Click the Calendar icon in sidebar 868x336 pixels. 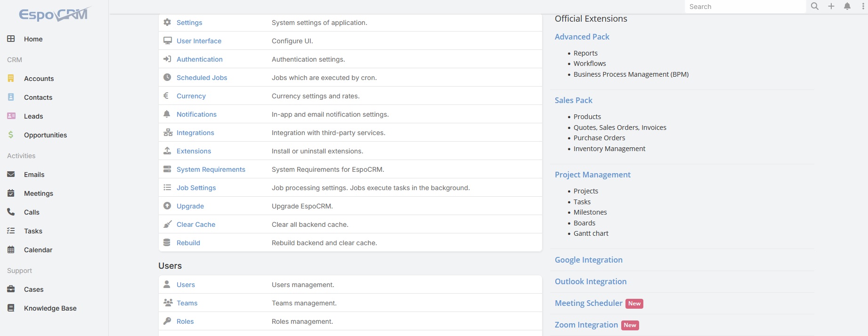(x=11, y=249)
